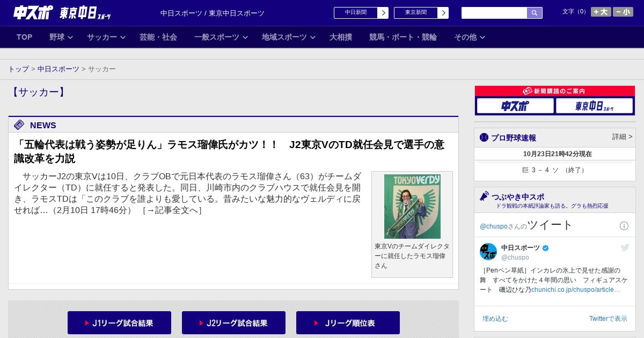The height and width of the screenshot is (338, 644).
Task: Click the arrow next to 東京中日新聞
Action: point(443,13)
